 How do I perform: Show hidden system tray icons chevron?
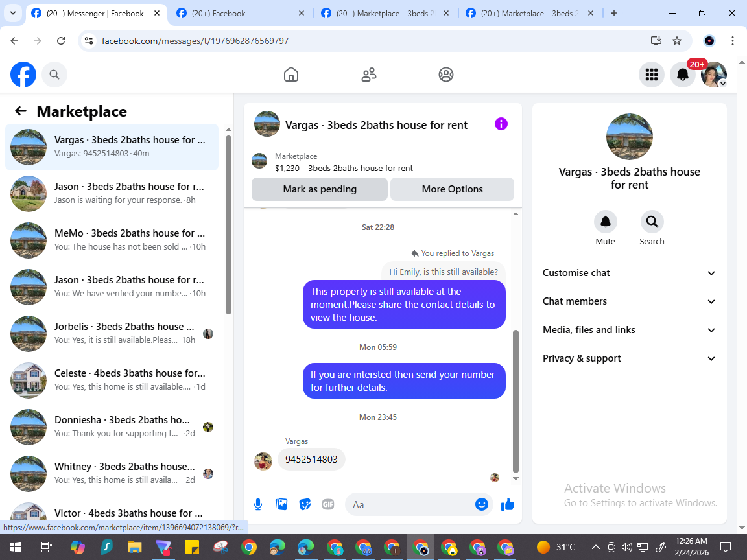pos(595,546)
